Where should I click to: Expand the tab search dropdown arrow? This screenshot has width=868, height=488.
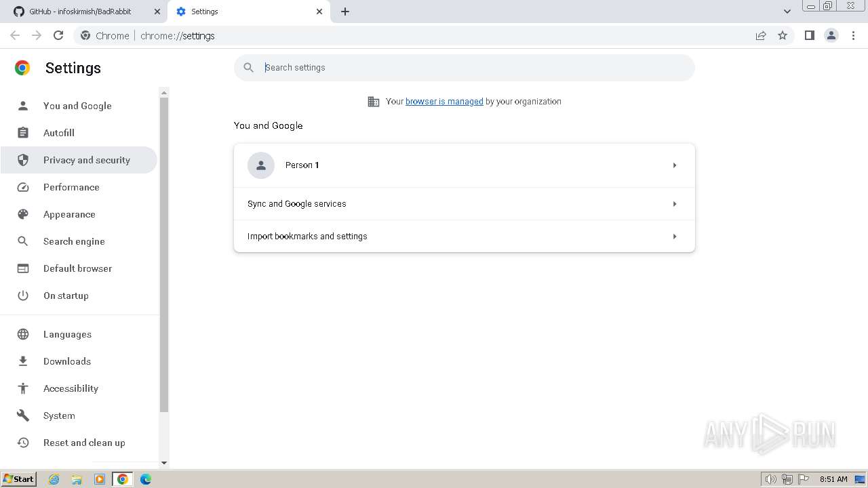pos(787,12)
